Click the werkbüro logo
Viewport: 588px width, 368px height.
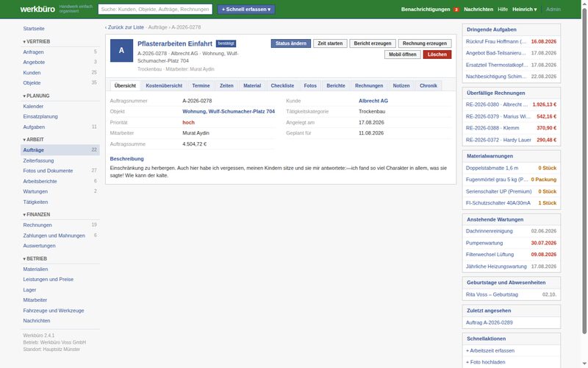pyautogui.click(x=37, y=9)
